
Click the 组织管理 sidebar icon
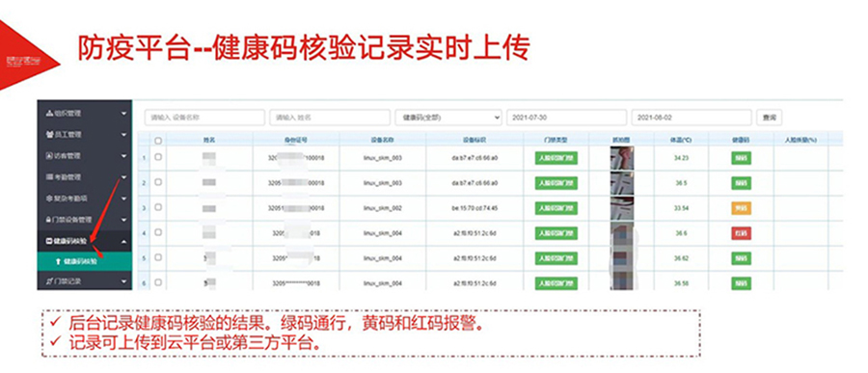click(49, 114)
